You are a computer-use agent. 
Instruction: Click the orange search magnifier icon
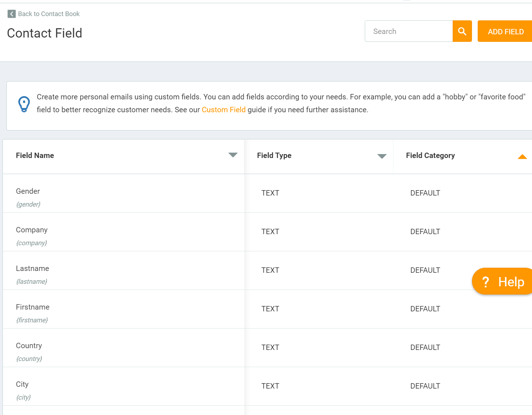point(462,31)
